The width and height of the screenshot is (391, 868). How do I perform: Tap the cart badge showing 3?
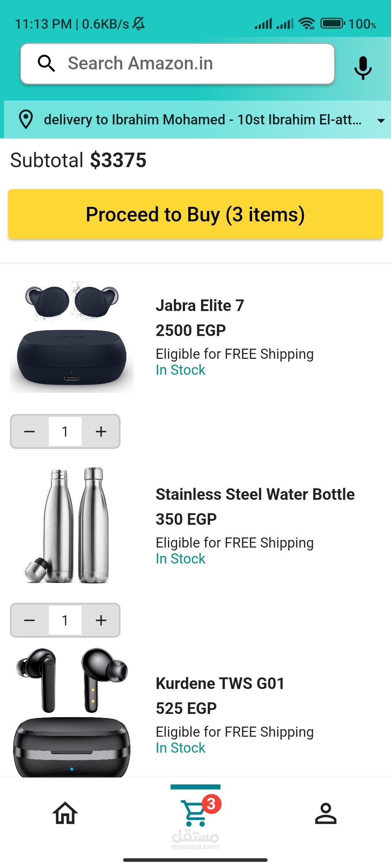pos(211,804)
